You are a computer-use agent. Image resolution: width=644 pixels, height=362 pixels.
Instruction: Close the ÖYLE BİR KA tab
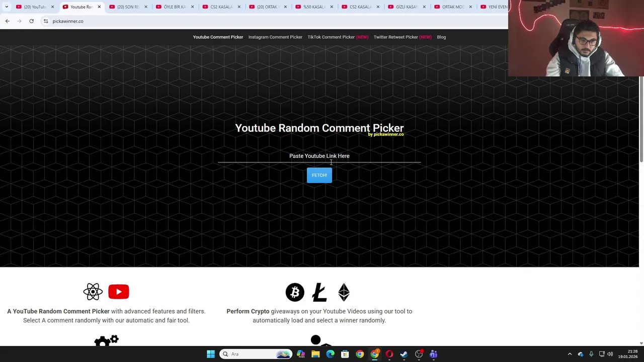click(x=192, y=7)
